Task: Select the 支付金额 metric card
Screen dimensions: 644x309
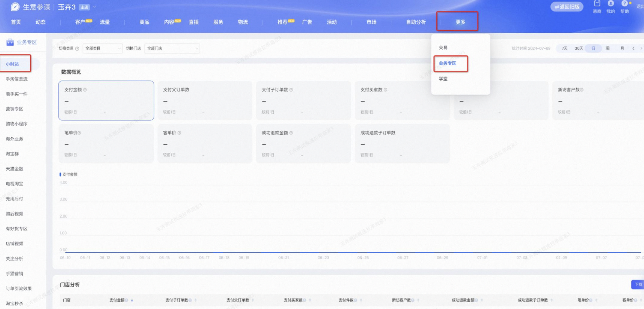Action: [x=106, y=100]
